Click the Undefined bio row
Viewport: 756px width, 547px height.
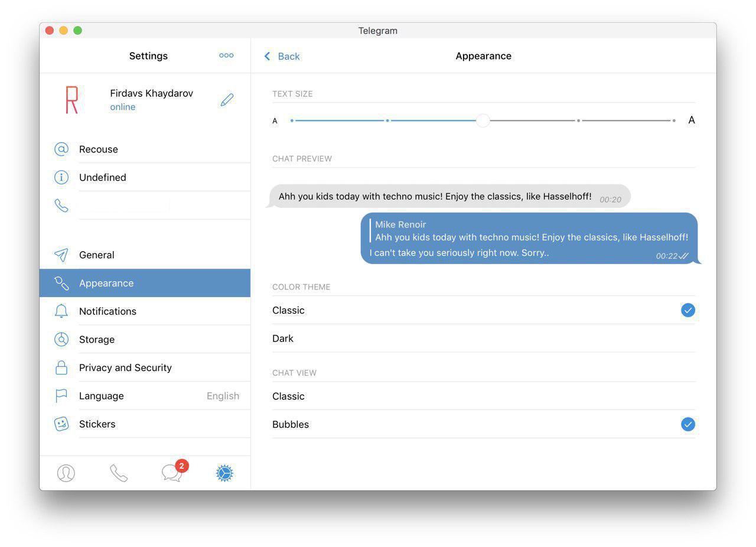click(x=145, y=177)
